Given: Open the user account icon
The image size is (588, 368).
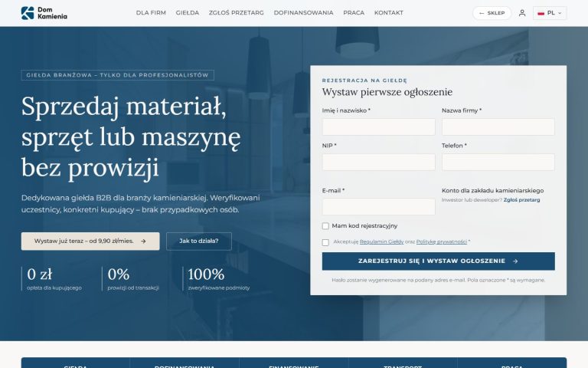Looking at the screenshot, I should coord(522,13).
